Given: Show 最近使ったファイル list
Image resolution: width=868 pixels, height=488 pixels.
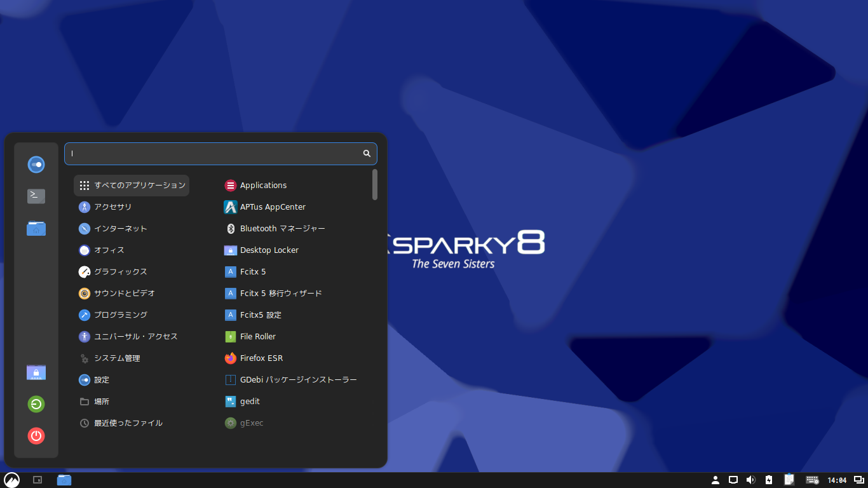Looking at the screenshot, I should 132,423.
